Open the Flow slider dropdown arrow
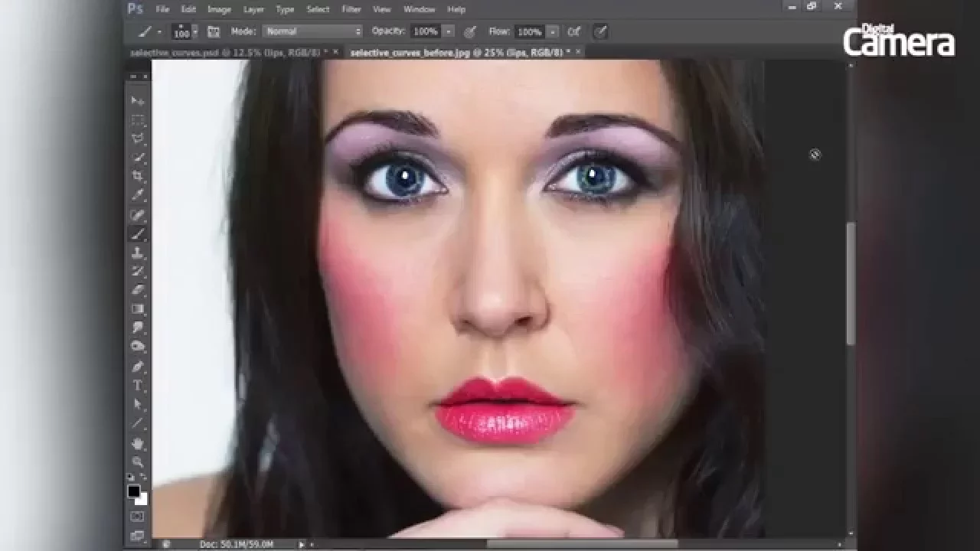980x551 pixels. tap(553, 31)
